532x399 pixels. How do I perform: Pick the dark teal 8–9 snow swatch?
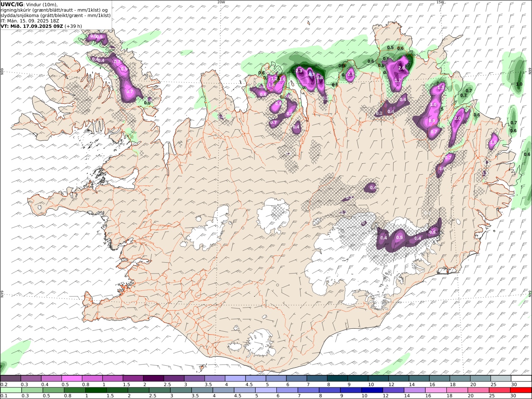click(337, 378)
